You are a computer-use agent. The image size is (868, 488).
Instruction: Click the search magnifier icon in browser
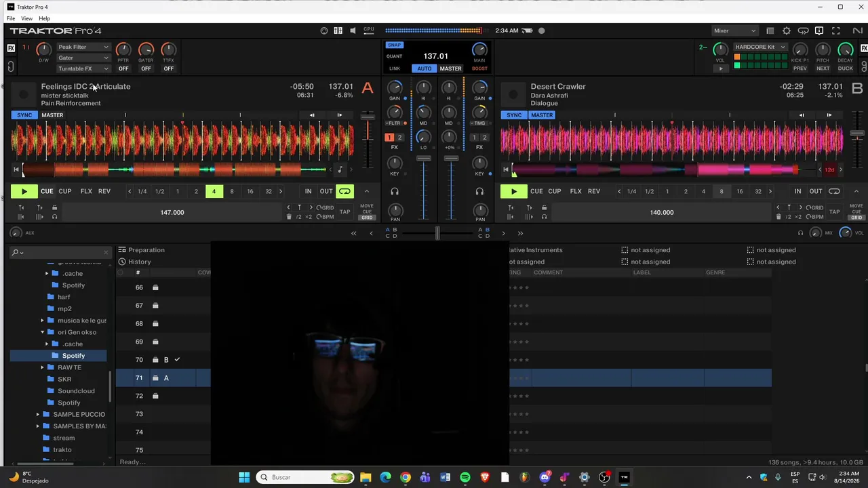[x=15, y=252]
